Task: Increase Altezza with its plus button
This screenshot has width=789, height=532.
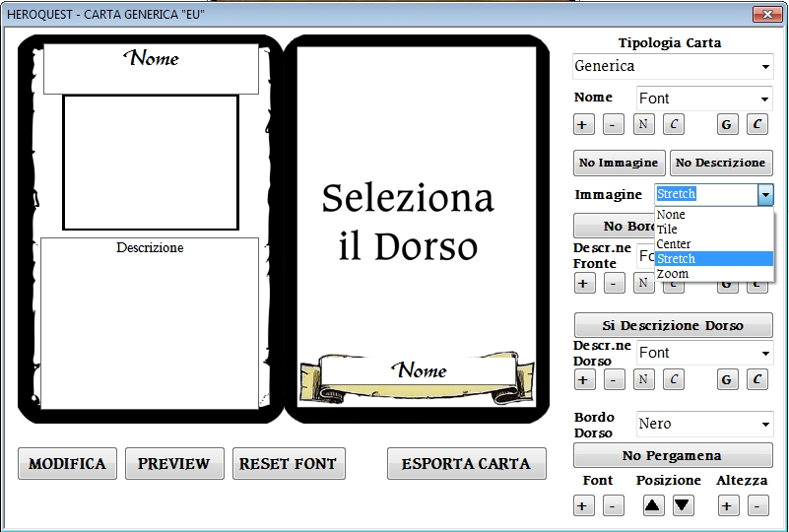Action: (x=728, y=505)
